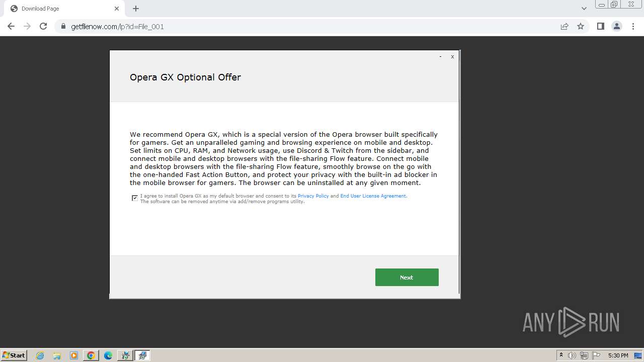644x362 pixels.
Task: Show hidden system tray icons
Action: click(x=561, y=355)
